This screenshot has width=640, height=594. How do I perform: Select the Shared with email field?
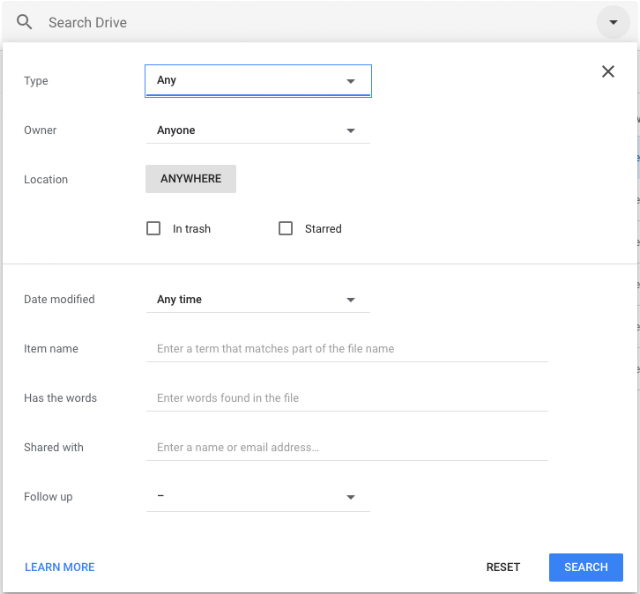click(x=347, y=447)
